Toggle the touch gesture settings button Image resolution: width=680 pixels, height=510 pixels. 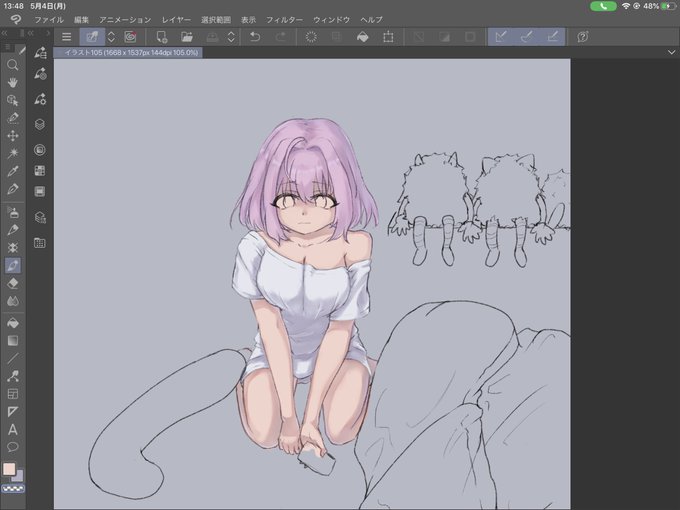pyautogui.click(x=92, y=37)
